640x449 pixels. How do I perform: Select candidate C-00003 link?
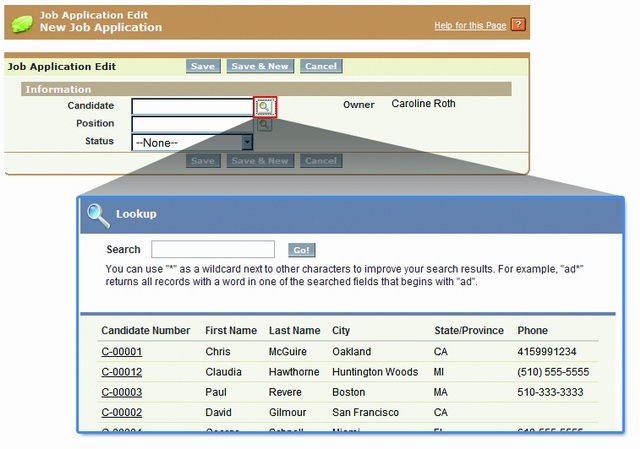(122, 392)
